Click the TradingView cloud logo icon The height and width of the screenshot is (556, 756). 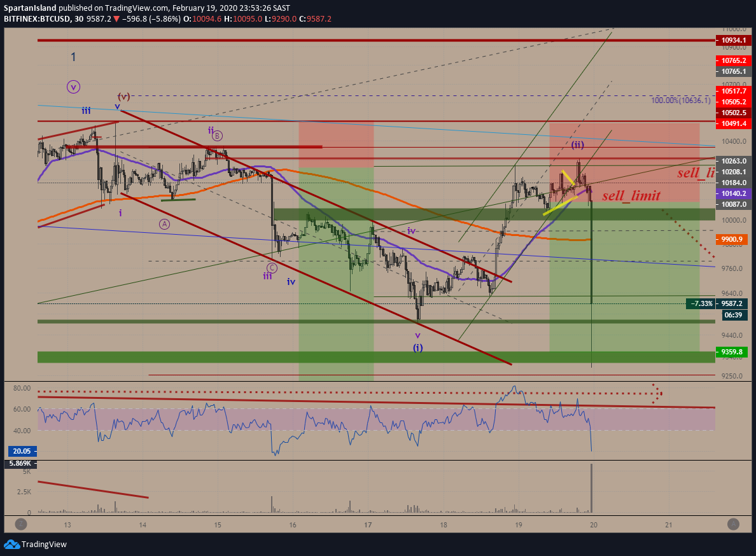(11, 545)
